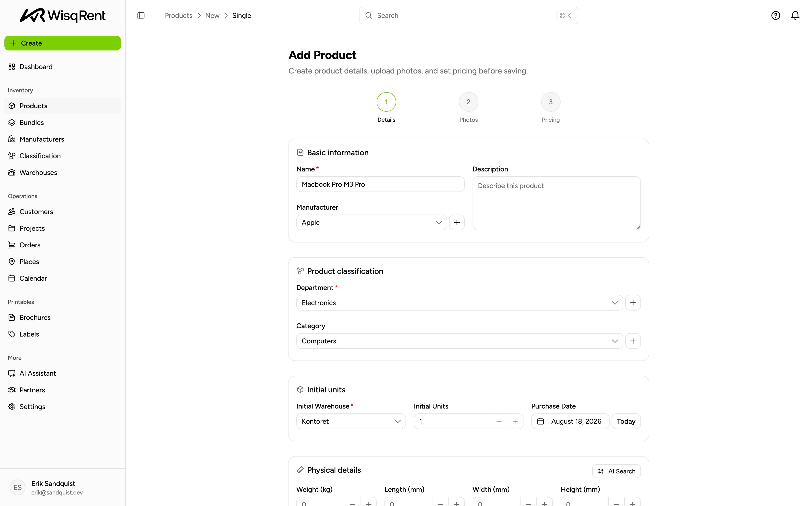Open Dashboard in sidebar
This screenshot has width=812, height=506.
point(62,67)
